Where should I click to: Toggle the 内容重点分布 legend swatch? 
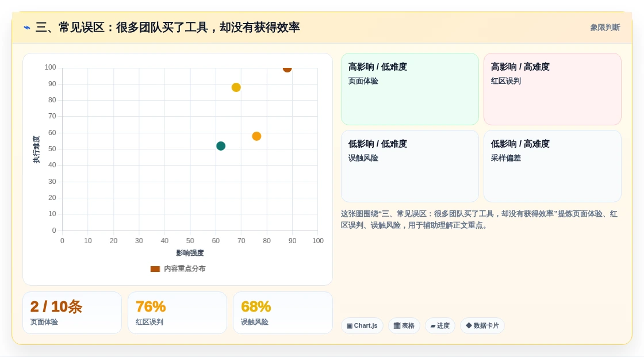155,268
